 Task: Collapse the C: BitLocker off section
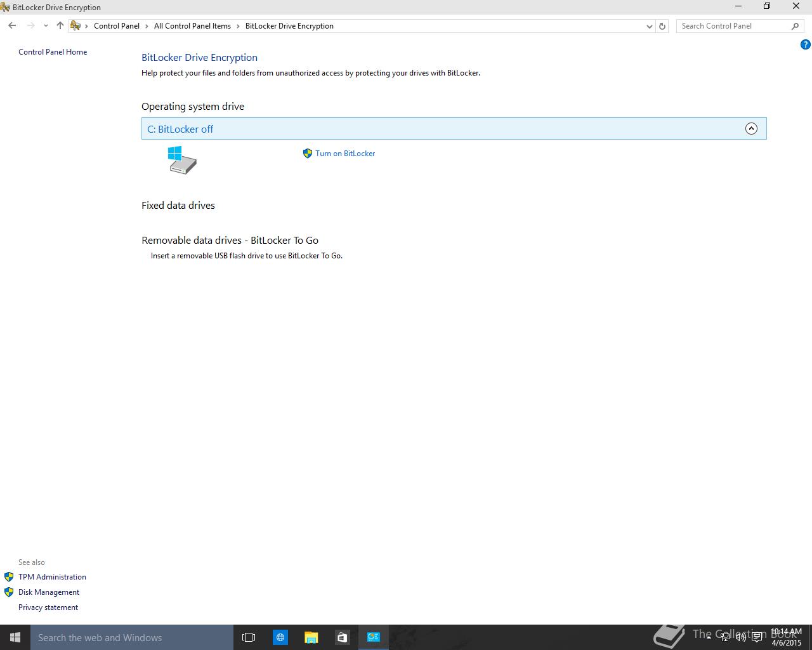coord(751,129)
